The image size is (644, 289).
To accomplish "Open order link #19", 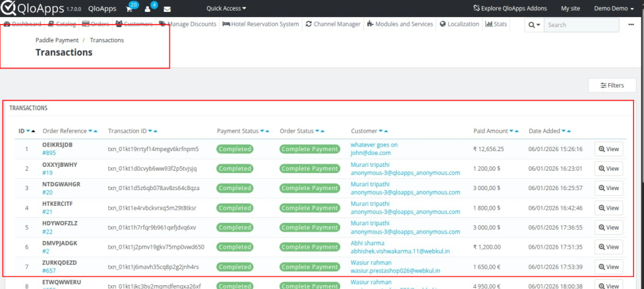I will click(47, 173).
